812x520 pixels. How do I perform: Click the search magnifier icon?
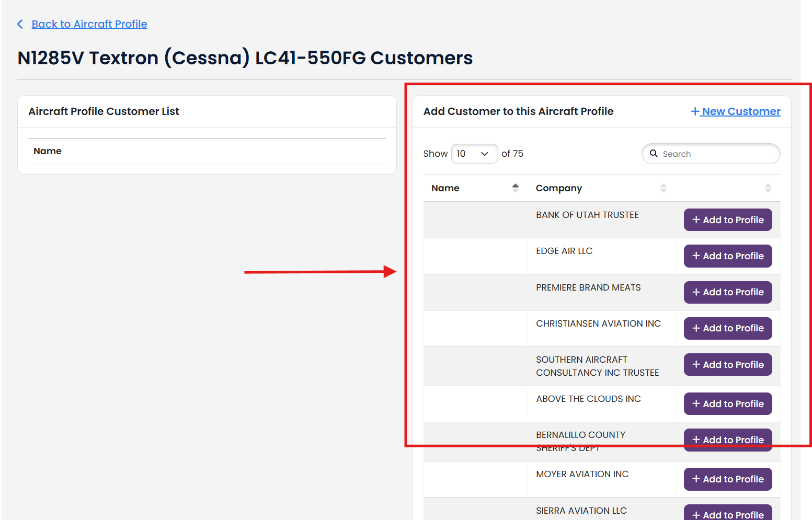point(654,154)
